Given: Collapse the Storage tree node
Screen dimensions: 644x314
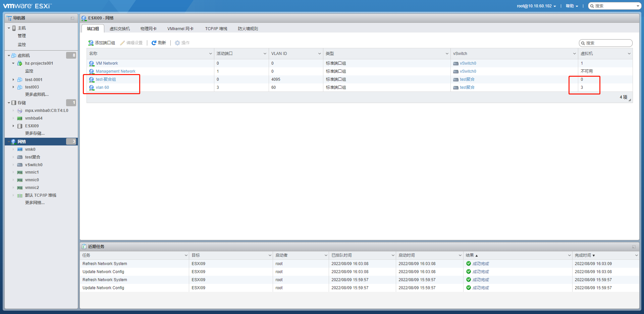Looking at the screenshot, I should [9, 103].
